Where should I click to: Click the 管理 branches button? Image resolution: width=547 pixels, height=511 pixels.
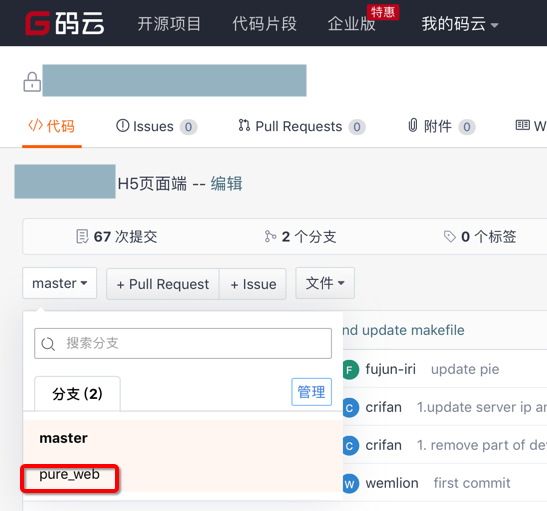tap(312, 392)
